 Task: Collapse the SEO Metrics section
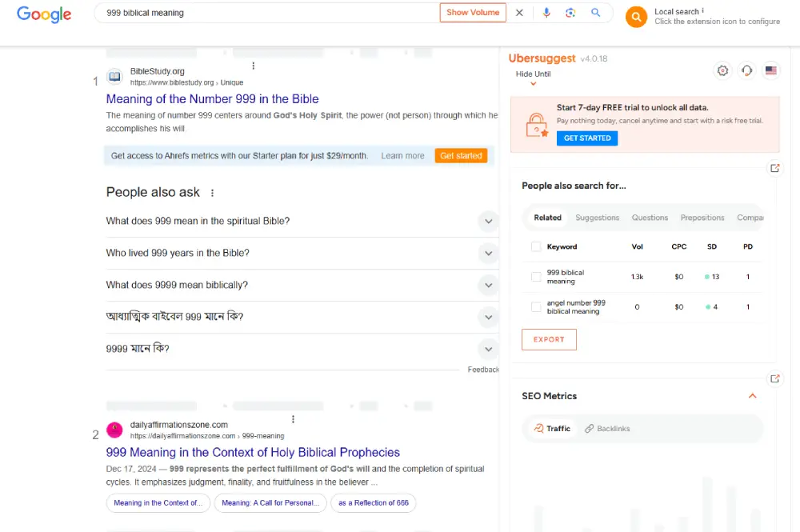tap(752, 396)
